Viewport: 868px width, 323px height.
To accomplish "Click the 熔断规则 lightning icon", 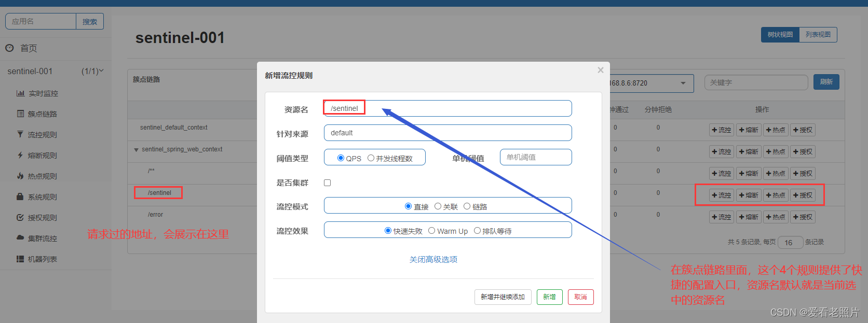I will (x=20, y=155).
